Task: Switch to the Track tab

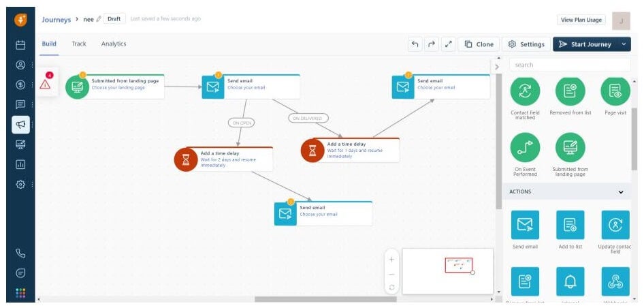Action: click(x=79, y=44)
